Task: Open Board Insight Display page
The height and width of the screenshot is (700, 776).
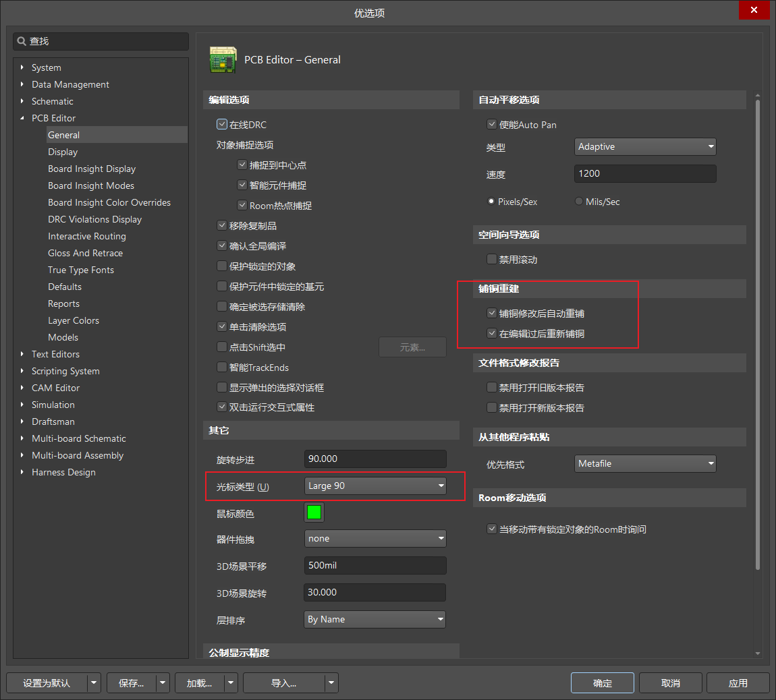Action: tap(92, 169)
